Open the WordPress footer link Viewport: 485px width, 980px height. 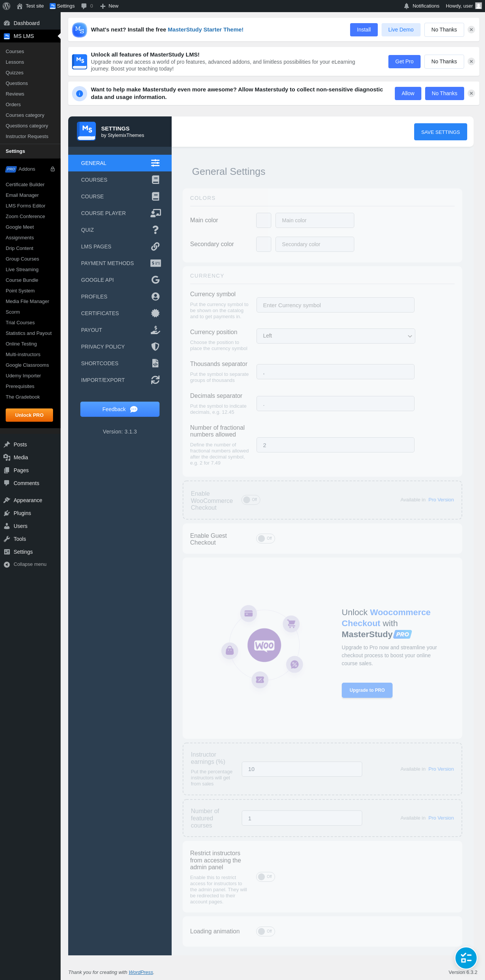(141, 973)
